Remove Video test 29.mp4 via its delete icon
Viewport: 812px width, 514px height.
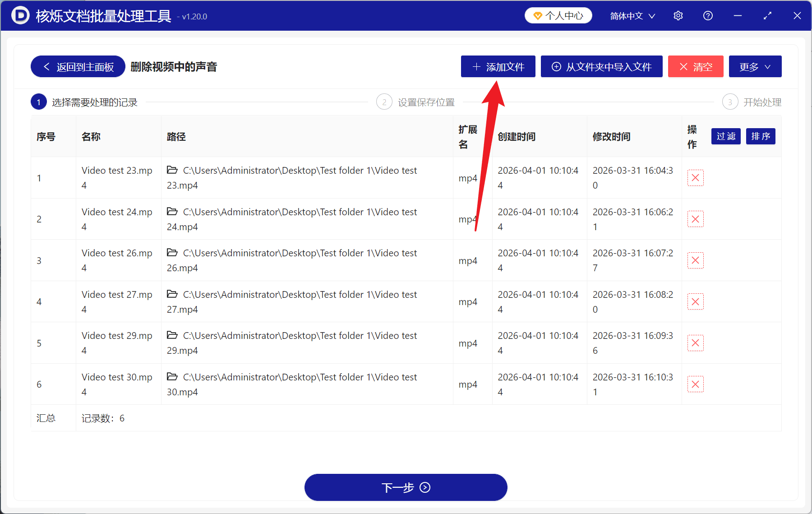(x=695, y=343)
